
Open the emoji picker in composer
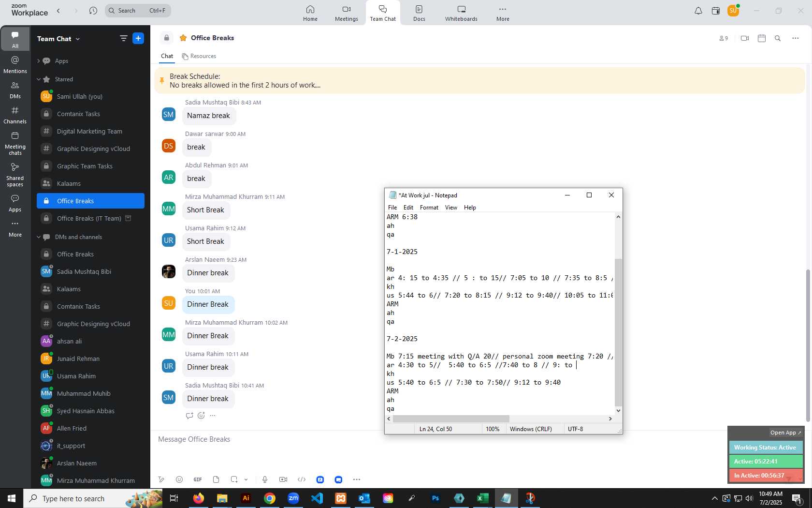(x=179, y=479)
